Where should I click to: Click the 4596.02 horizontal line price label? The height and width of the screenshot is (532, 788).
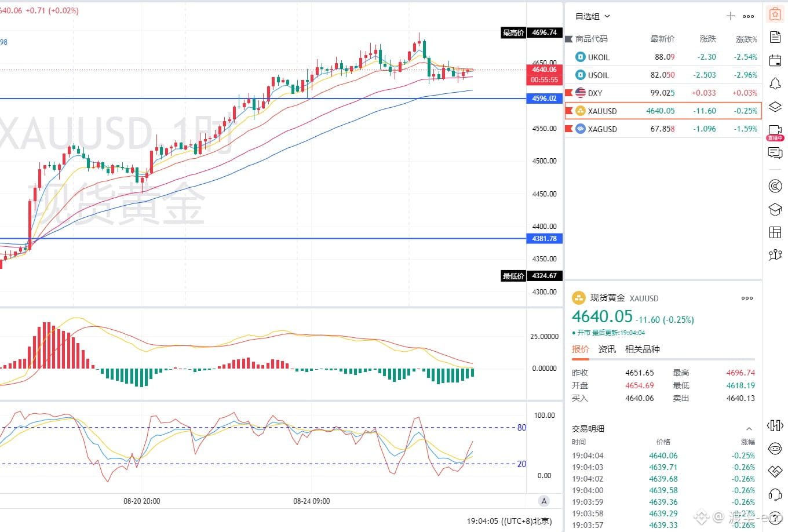[543, 99]
